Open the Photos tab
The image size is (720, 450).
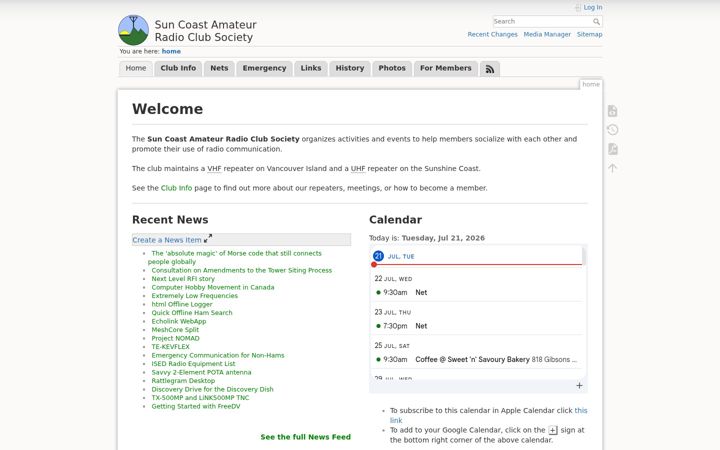click(392, 68)
